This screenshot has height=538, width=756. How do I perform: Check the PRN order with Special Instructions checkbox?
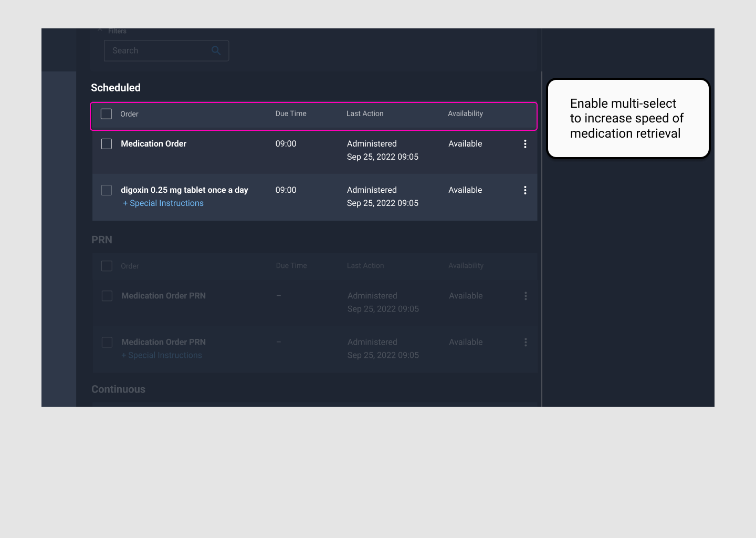[107, 343]
